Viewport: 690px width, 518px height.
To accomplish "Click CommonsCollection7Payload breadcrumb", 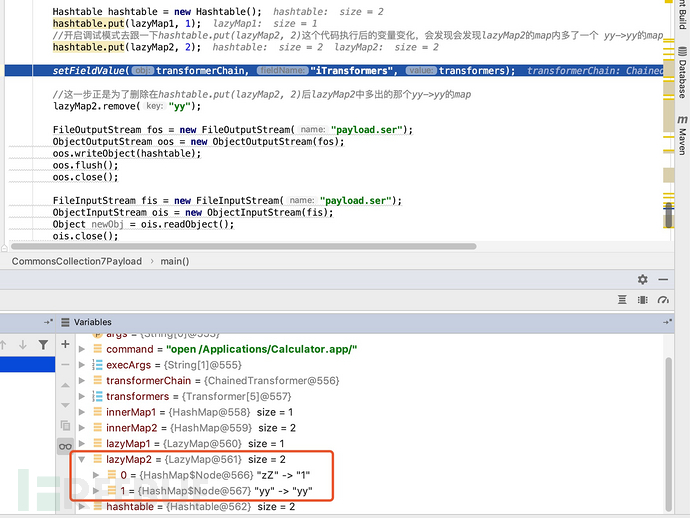I will coord(77,261).
